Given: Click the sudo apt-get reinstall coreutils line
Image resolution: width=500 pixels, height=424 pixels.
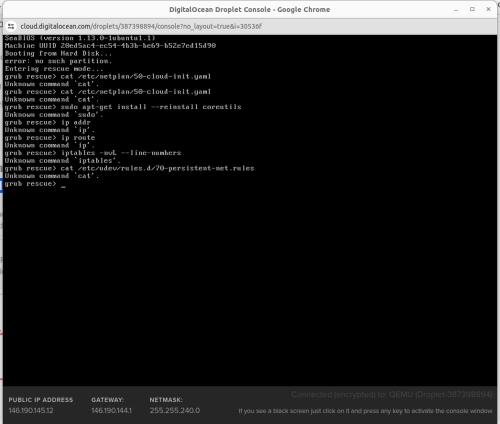Looking at the screenshot, I should tap(123, 107).
